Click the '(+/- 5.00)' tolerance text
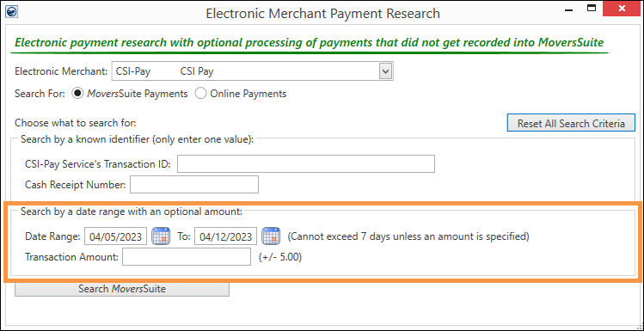The width and height of the screenshot is (644, 331). 280,257
